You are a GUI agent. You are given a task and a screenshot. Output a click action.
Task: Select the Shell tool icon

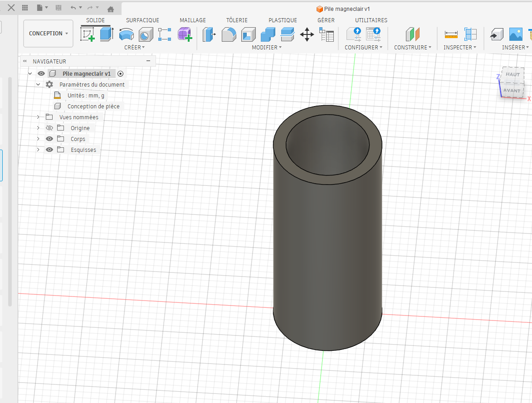click(x=249, y=34)
